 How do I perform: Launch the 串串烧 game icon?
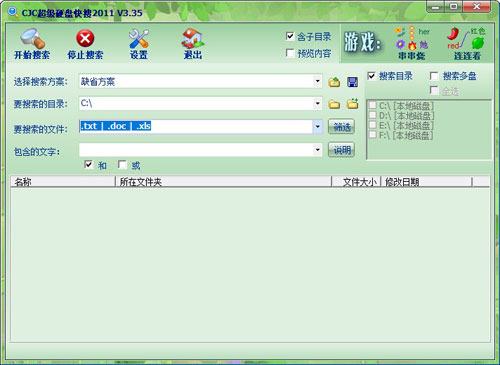point(412,44)
